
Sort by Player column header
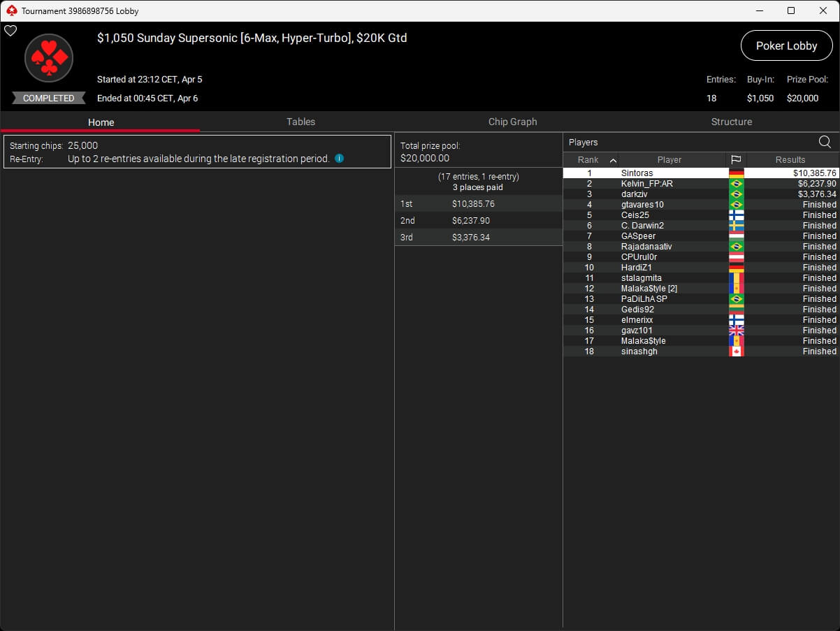pos(669,160)
